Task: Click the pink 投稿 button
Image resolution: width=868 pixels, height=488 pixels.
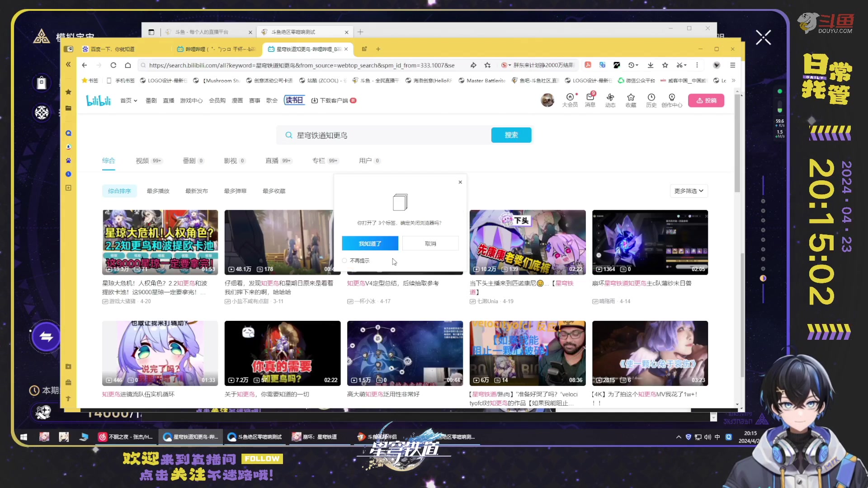Action: pyautogui.click(x=706, y=100)
